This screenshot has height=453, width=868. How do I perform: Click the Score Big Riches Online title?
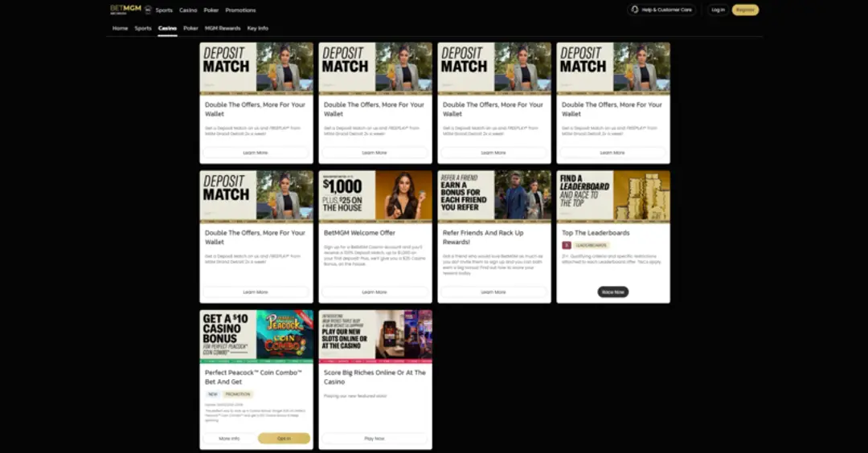point(375,377)
